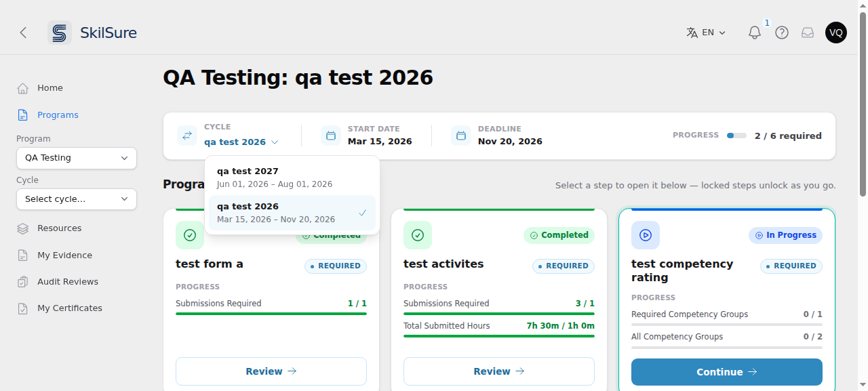868x391 pixels.
Task: Click the test competency rating play icon
Action: point(646,235)
